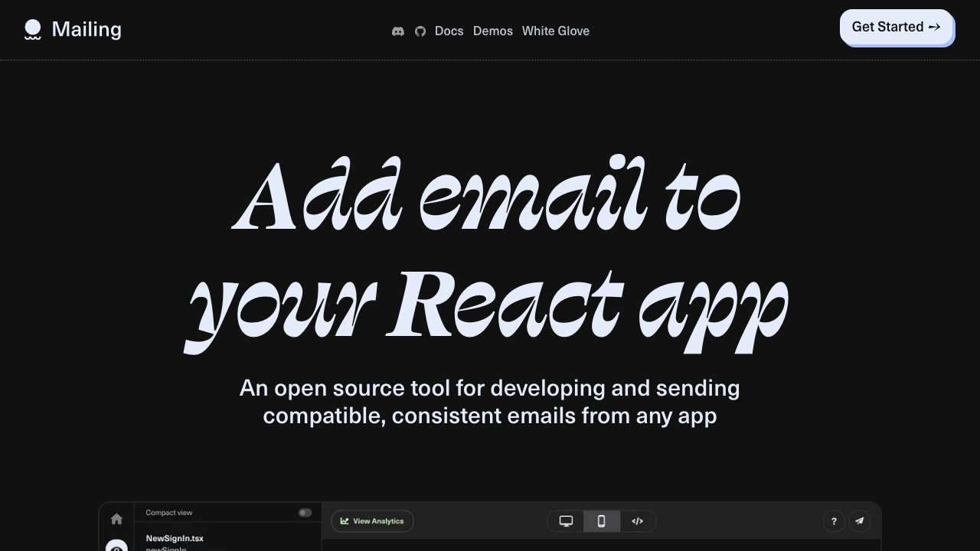
Task: Select the newSignIn entry under NewSignIn.tsx
Action: pos(165,548)
